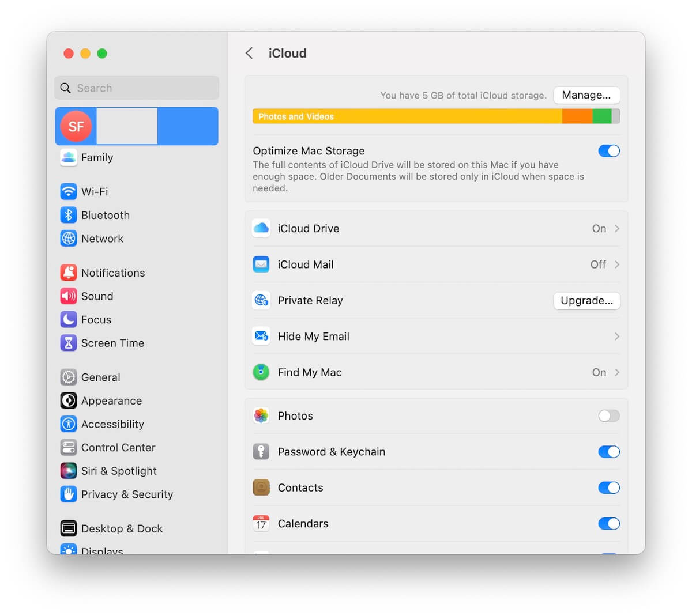The width and height of the screenshot is (692, 616).
Task: Open General gear icon
Action: [x=69, y=377]
